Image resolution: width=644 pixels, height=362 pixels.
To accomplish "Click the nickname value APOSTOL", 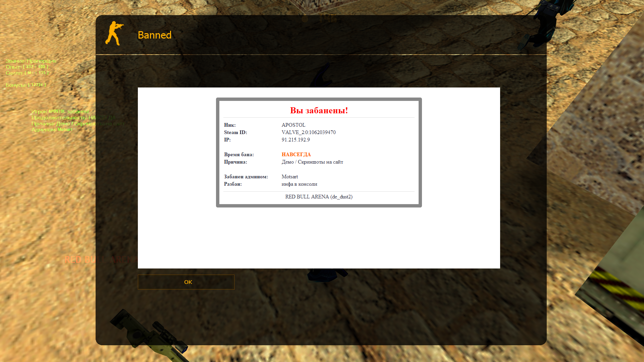I will click(x=293, y=125).
